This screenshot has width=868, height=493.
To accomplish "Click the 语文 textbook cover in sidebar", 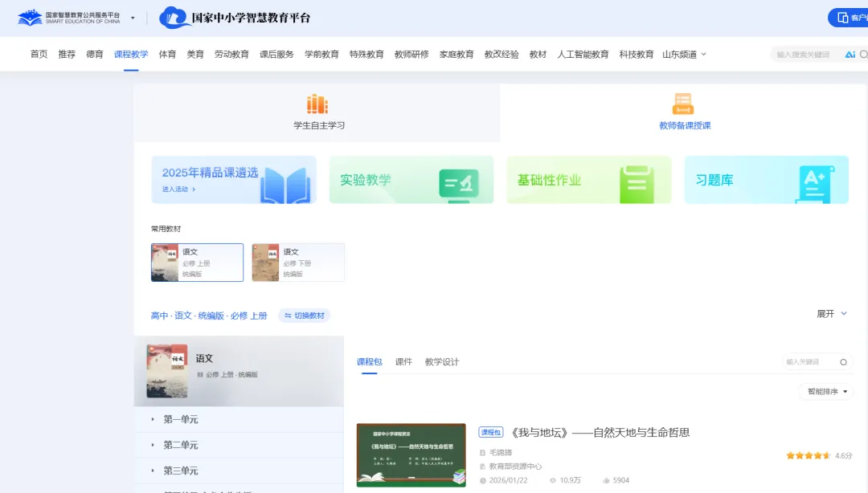I will tap(166, 371).
